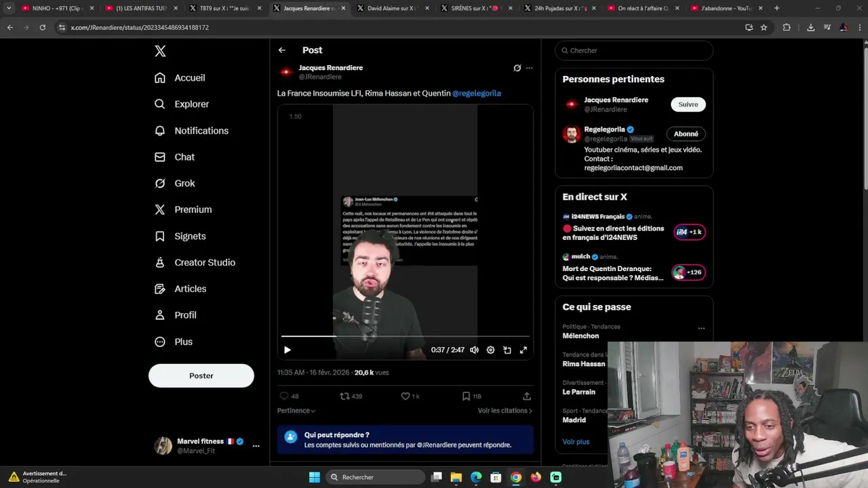
Task: Switch to the 24h Pujadas tab
Action: (x=559, y=8)
